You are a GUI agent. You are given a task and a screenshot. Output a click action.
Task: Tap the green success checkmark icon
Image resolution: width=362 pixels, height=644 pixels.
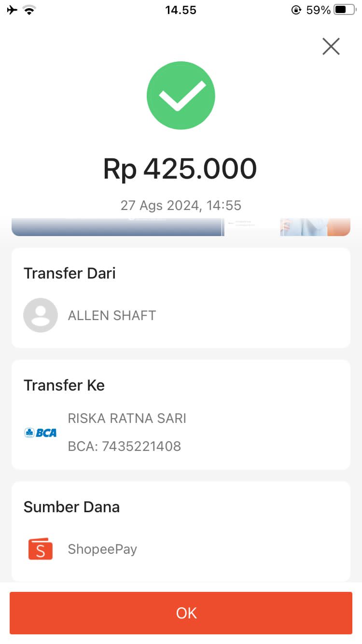click(181, 96)
